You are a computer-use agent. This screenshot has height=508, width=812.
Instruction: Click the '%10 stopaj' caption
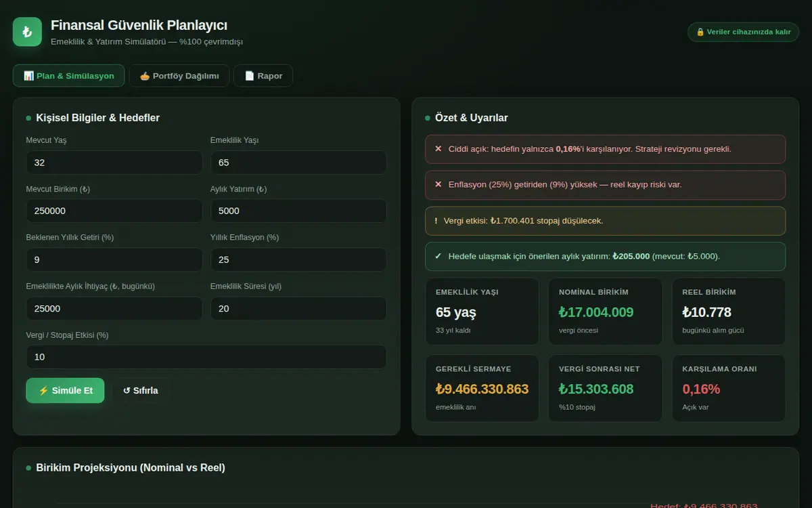pos(577,407)
